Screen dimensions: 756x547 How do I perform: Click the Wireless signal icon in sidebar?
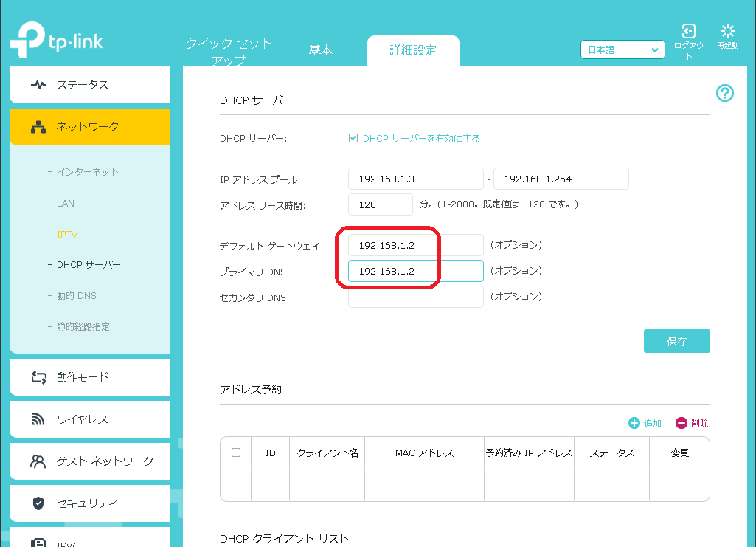(38, 419)
